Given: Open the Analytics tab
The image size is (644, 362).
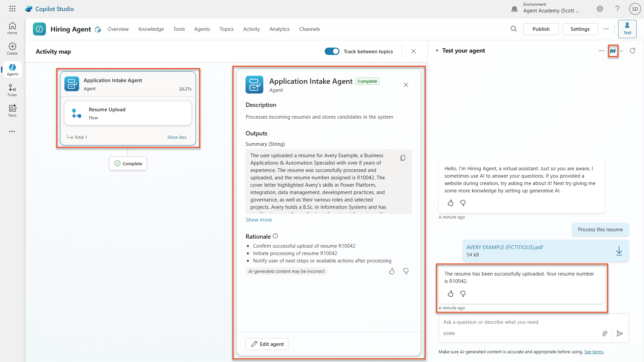Looking at the screenshot, I should pos(279,29).
